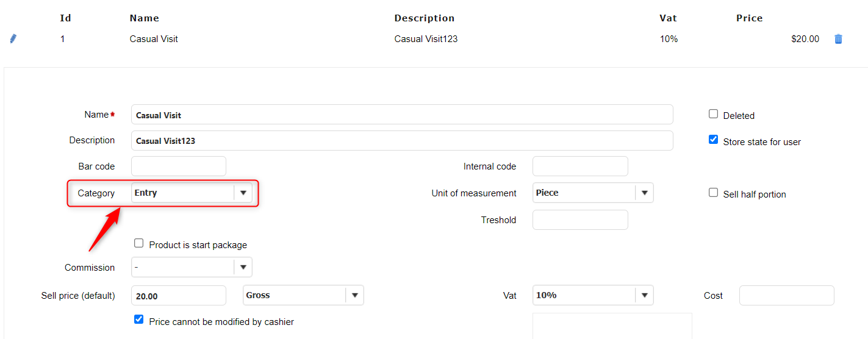Click the Sell price (default) field
The image size is (868, 339).
coord(178,296)
